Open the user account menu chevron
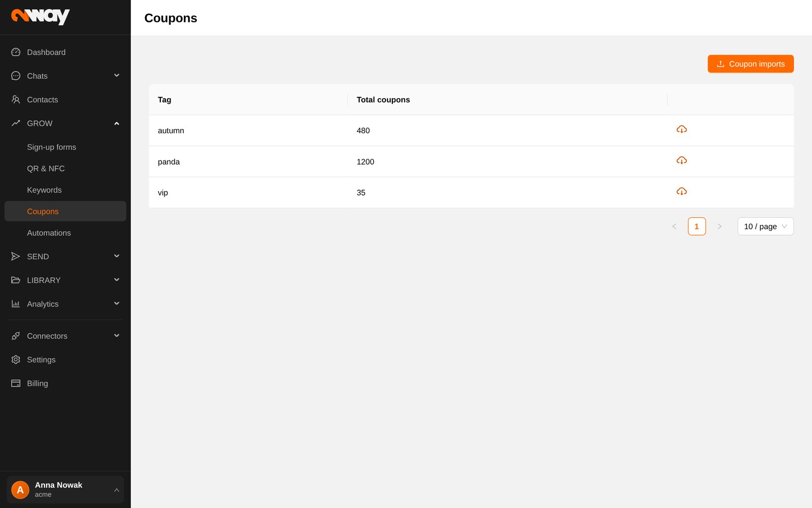Viewport: 812px width, 508px height. [x=117, y=490]
